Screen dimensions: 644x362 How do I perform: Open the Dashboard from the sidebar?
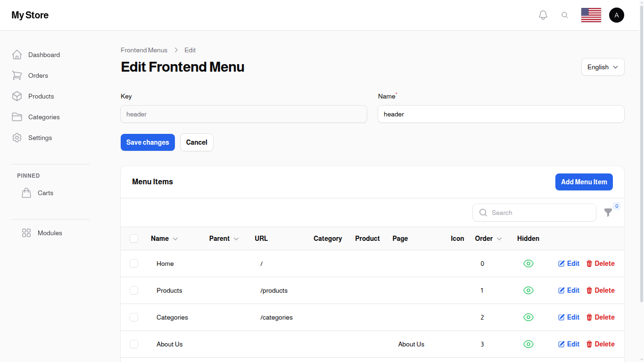(x=44, y=55)
